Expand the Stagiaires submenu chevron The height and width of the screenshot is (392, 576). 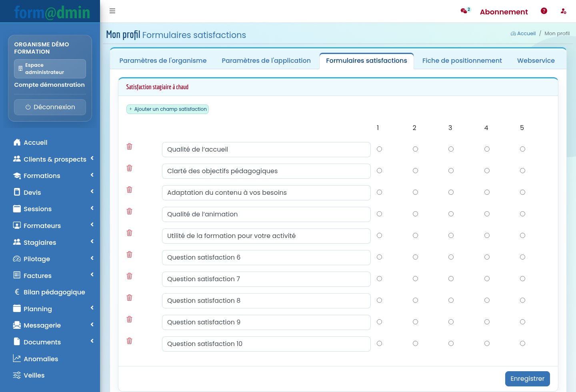coord(92,242)
